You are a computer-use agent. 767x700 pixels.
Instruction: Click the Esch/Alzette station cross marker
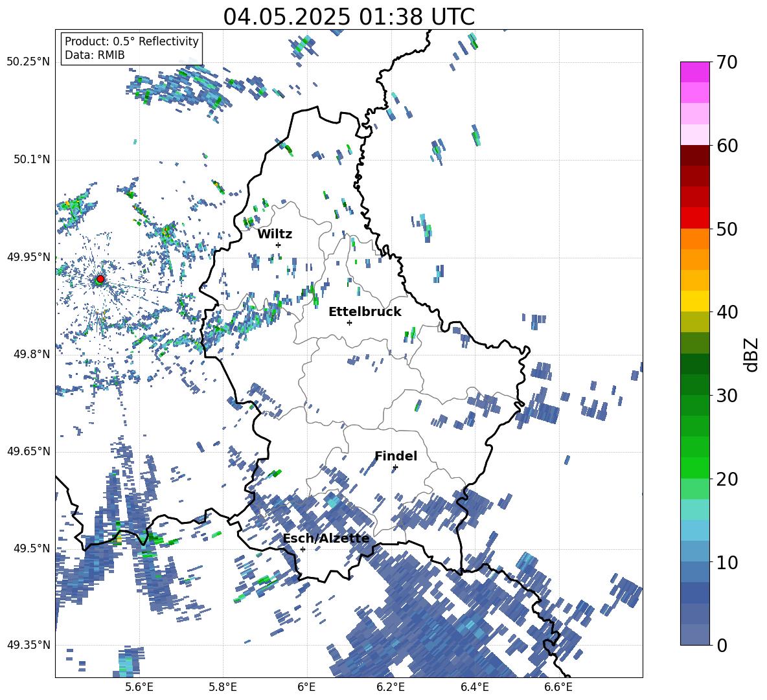[303, 549]
